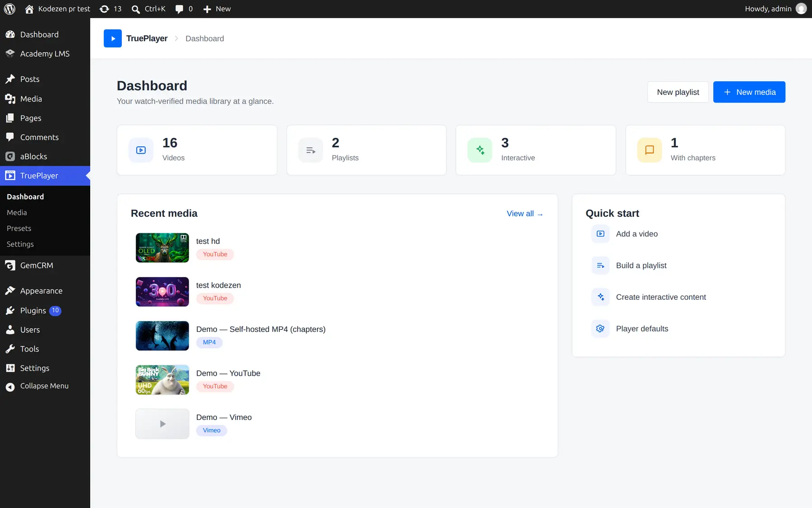This screenshot has height=508, width=812.
Task: Click the GemCRM sidebar icon
Action: (10, 266)
